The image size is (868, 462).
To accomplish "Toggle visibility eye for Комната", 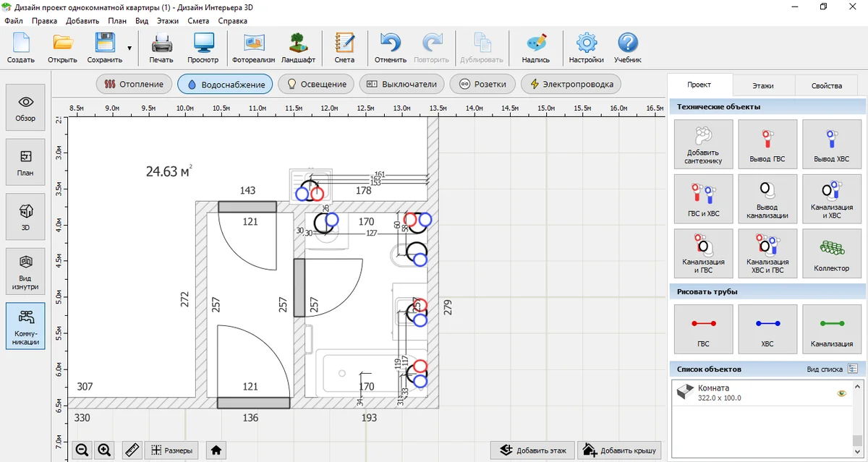I will click(841, 393).
